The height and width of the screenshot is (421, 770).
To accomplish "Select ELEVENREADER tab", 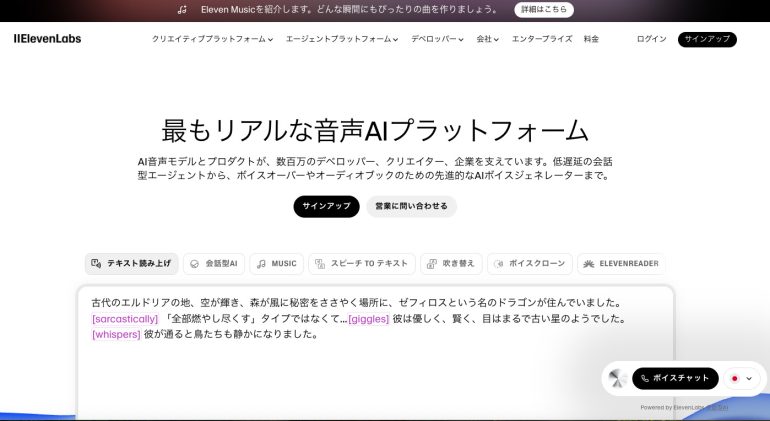I will [621, 264].
